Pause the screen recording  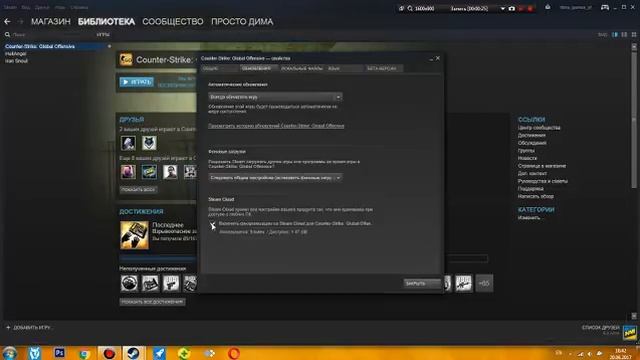(x=521, y=9)
